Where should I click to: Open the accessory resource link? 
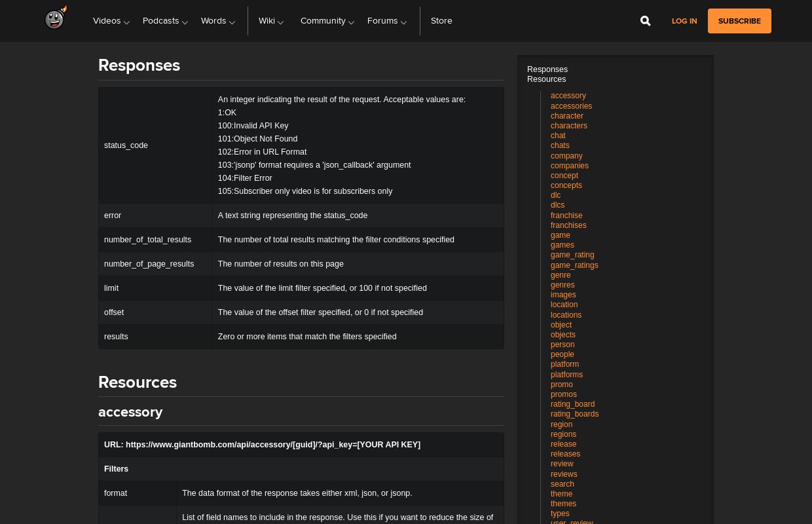pyautogui.click(x=568, y=96)
